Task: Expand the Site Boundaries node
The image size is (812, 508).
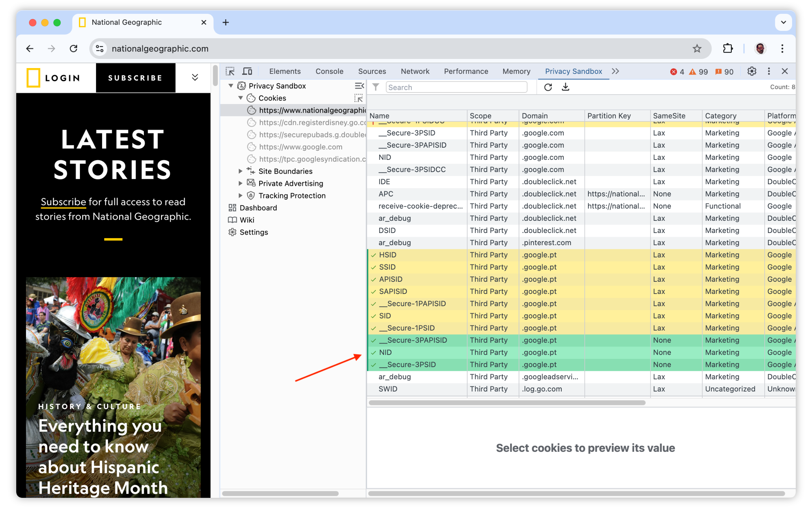Action: click(x=241, y=171)
